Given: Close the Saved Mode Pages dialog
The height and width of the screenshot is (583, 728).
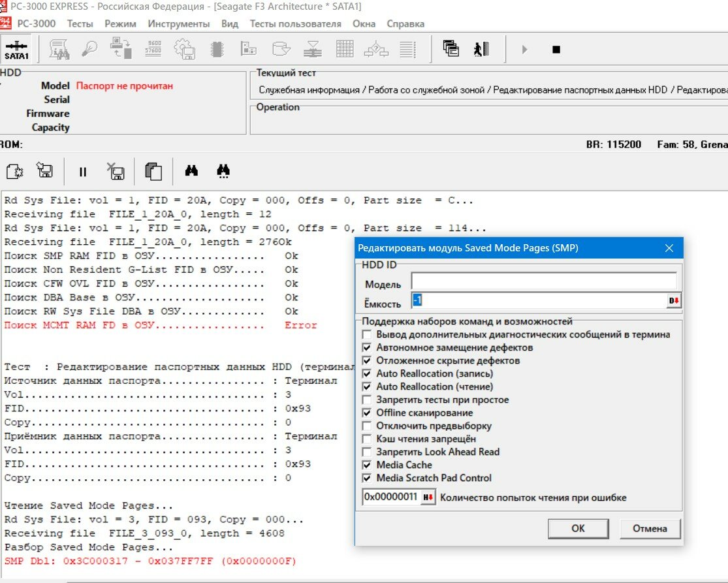Looking at the screenshot, I should click(669, 248).
